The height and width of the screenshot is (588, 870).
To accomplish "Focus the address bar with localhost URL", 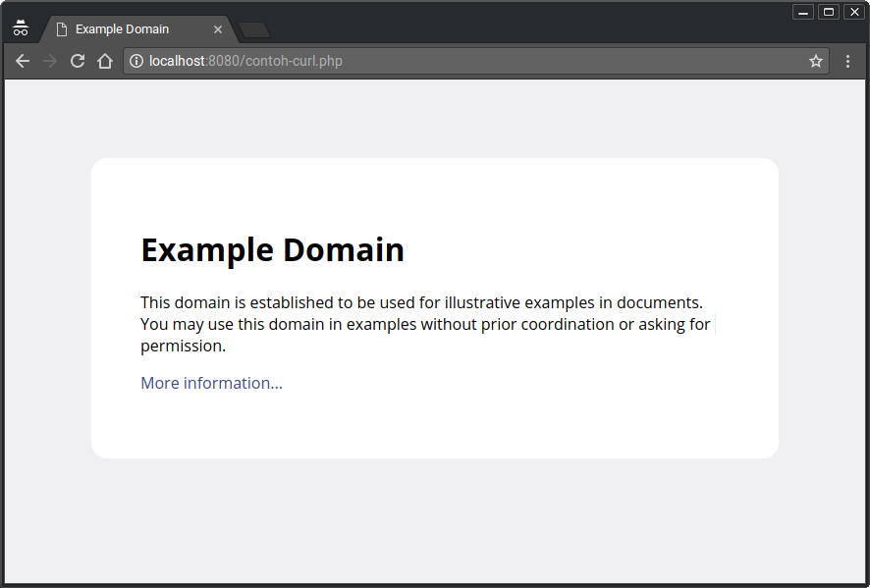I will (471, 61).
